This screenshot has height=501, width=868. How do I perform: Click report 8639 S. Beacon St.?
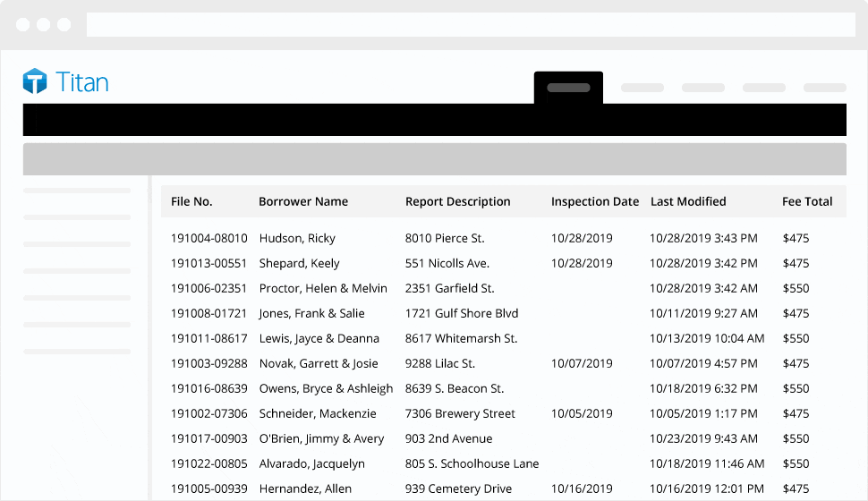pos(455,388)
